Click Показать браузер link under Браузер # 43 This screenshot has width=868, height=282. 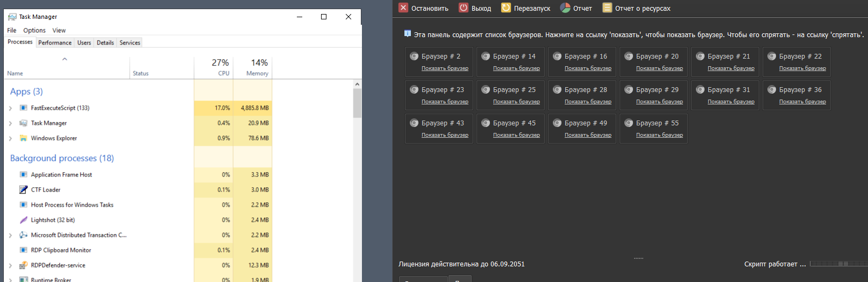pyautogui.click(x=445, y=135)
